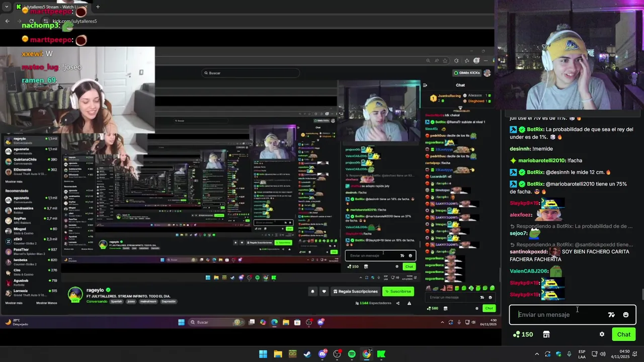
Task: Click mariobarotelli2010 username in chat
Action: tap(541, 160)
